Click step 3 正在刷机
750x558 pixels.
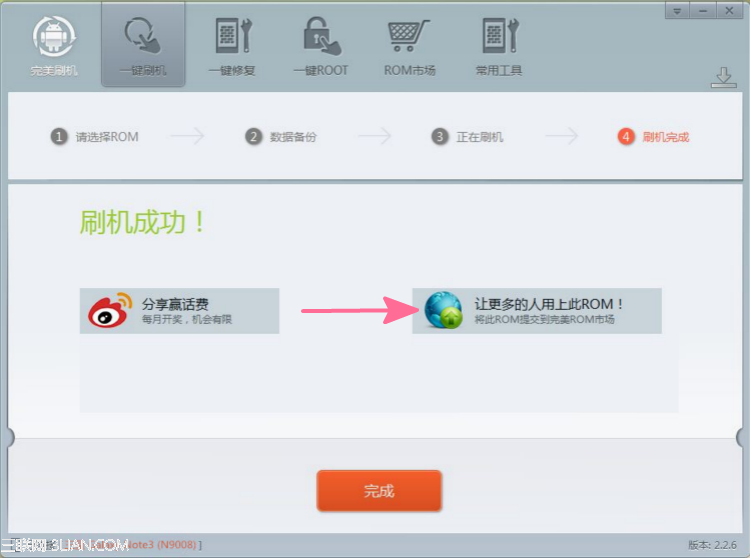tap(467, 137)
